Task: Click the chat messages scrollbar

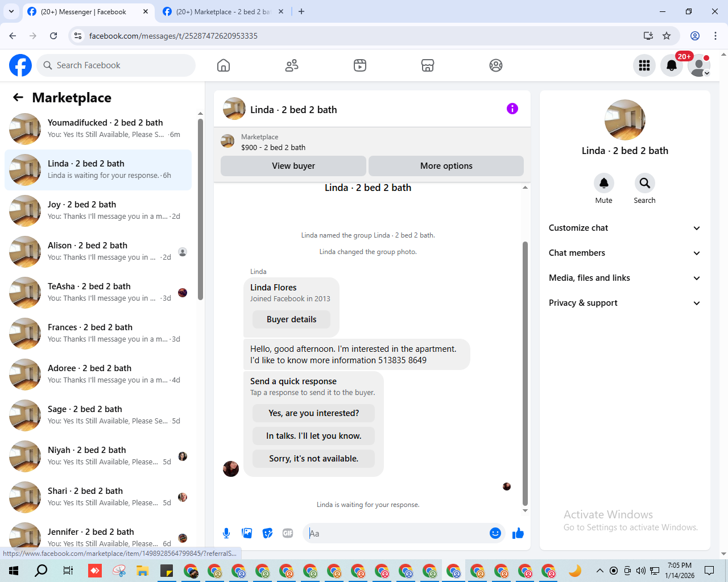Action: pyautogui.click(x=525, y=373)
